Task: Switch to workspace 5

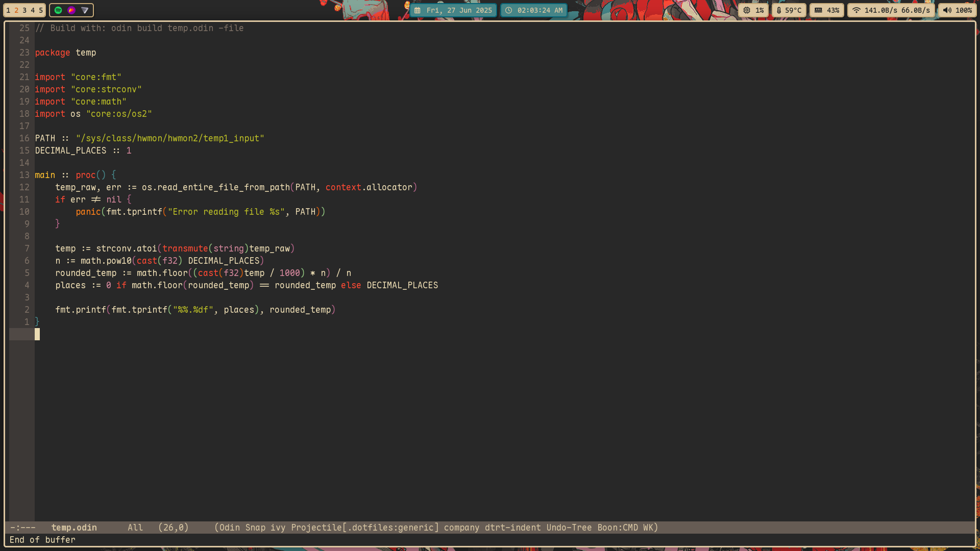Action: tap(41, 10)
